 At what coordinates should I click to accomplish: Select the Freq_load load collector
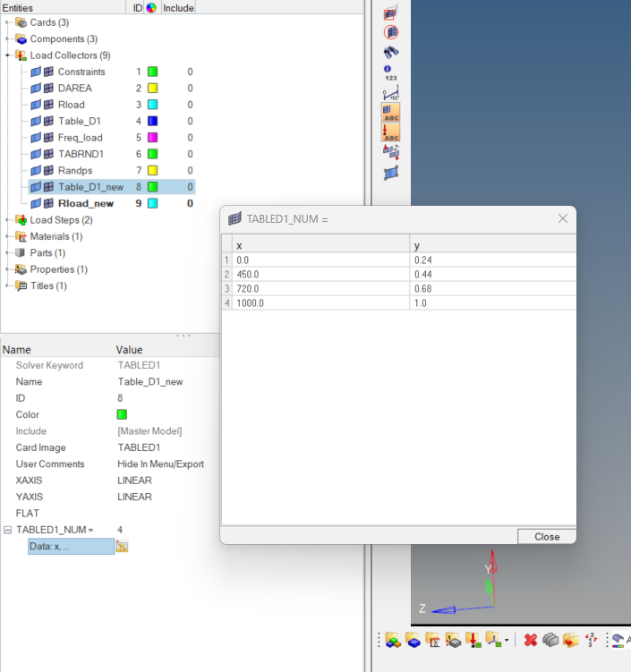coord(80,138)
